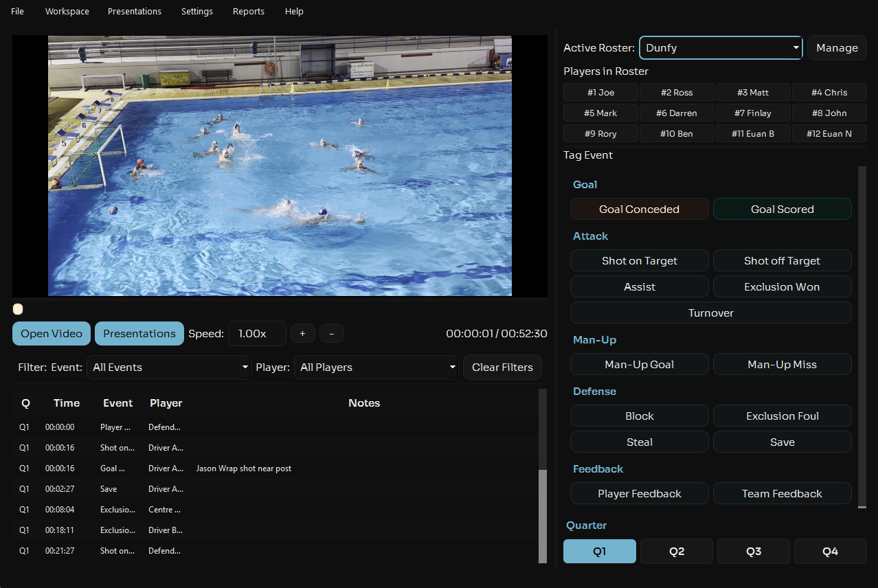Record a Man-Up Miss

782,364
